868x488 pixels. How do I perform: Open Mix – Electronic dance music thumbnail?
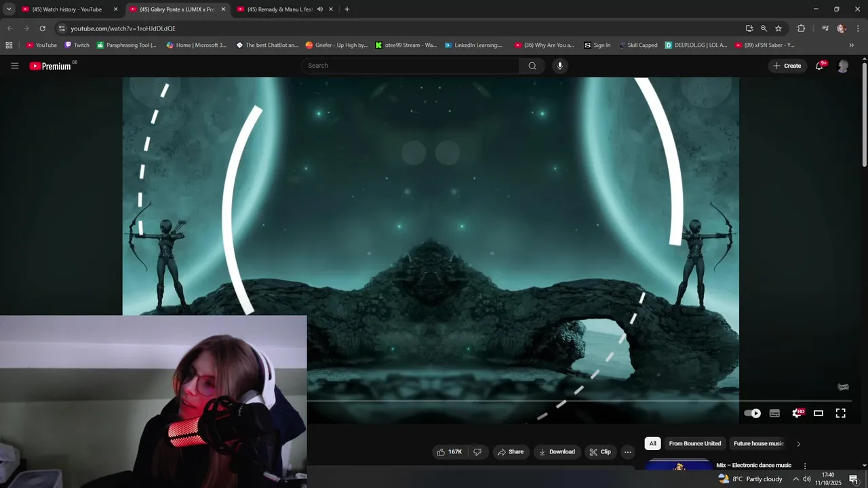pyautogui.click(x=678, y=465)
